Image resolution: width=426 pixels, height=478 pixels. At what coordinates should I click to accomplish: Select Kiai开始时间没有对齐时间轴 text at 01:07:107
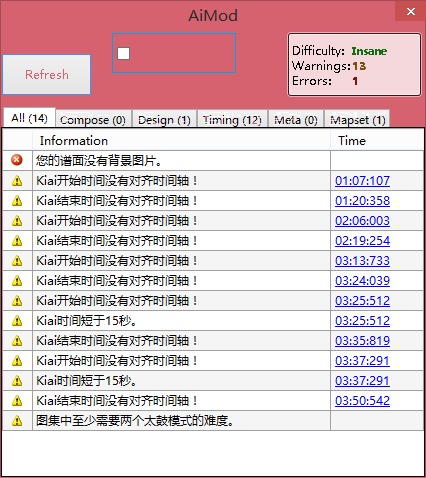point(117,181)
